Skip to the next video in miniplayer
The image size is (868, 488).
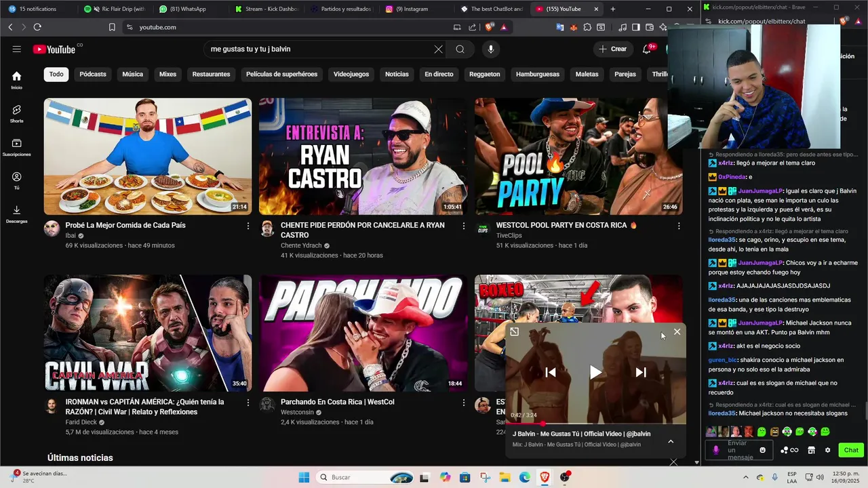coord(640,372)
